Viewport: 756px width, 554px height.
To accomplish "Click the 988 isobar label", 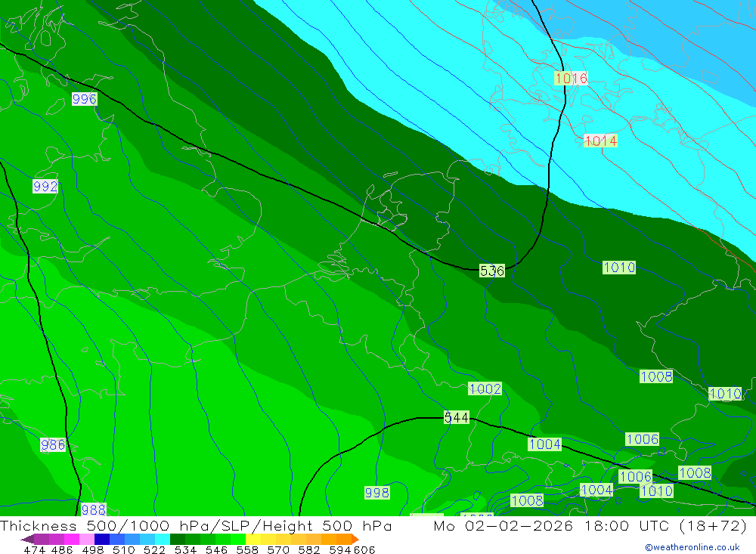I will (x=94, y=509).
